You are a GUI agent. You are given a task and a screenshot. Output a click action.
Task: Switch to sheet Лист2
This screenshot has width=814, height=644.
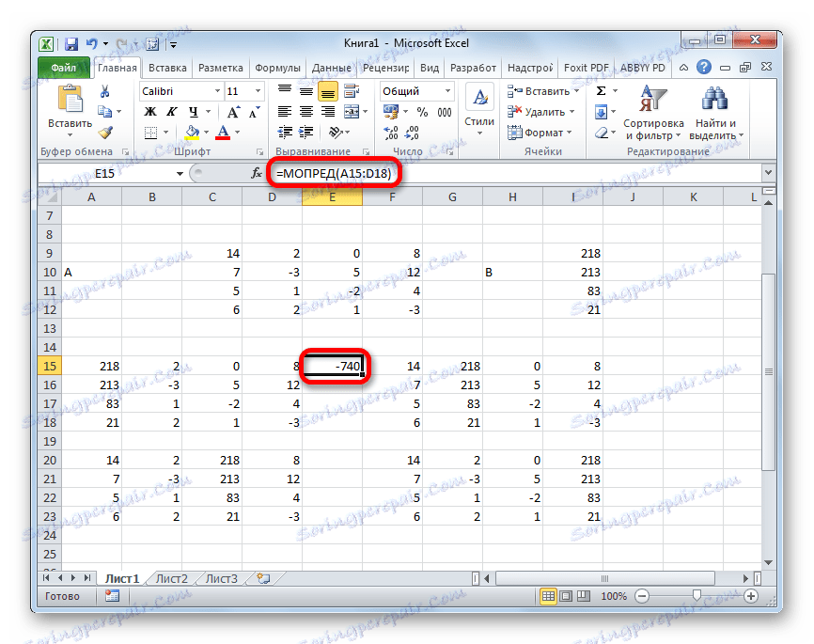point(172,578)
